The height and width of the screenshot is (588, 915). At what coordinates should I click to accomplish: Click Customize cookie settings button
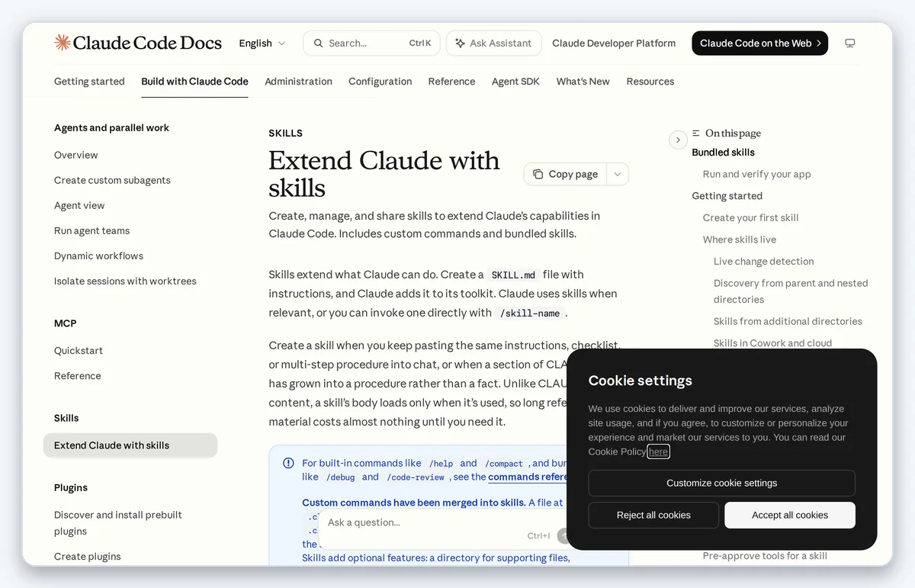tap(721, 483)
